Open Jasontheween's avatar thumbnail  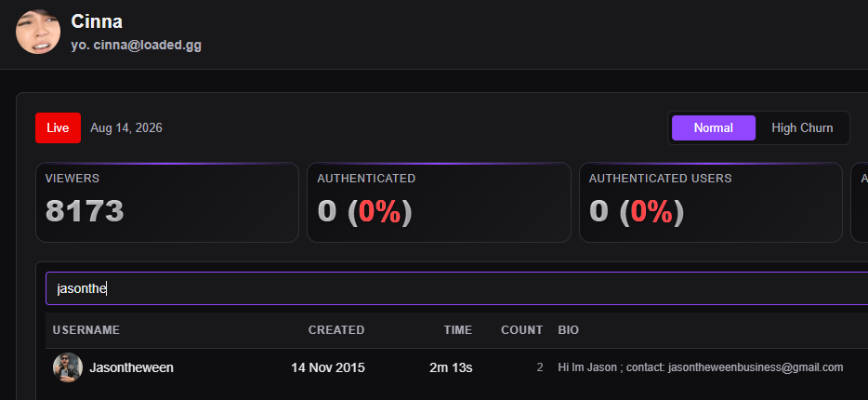(x=68, y=367)
